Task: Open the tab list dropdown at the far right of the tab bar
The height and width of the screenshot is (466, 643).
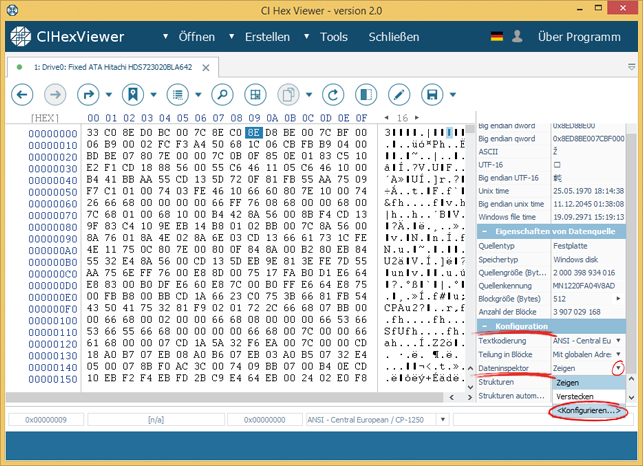Action: pos(632,67)
